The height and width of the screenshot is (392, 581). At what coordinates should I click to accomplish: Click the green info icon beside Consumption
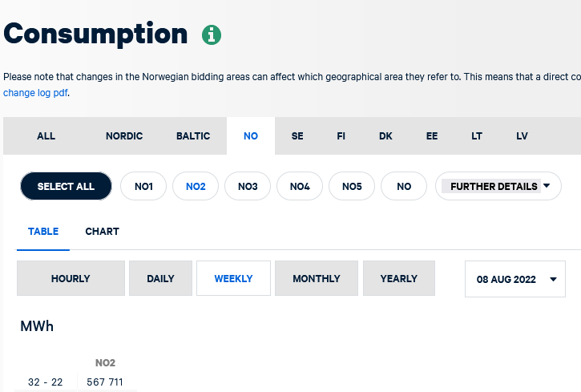[x=212, y=35]
